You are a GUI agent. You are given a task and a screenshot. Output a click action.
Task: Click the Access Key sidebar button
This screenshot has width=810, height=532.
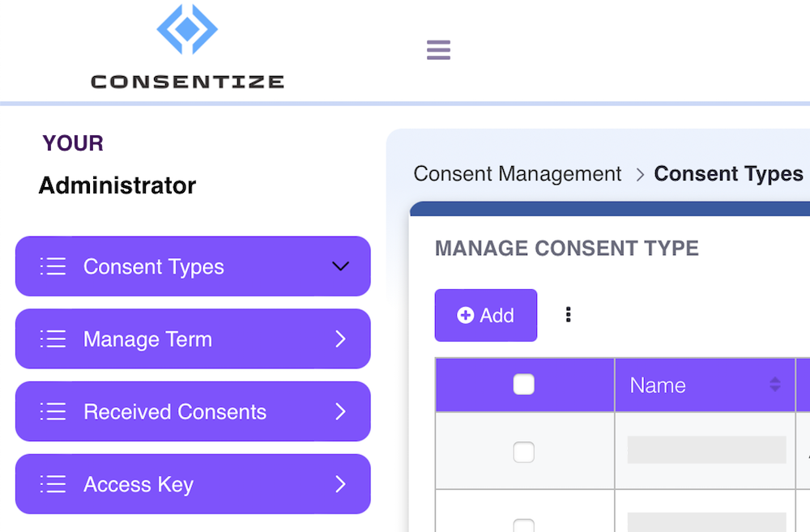[193, 483]
